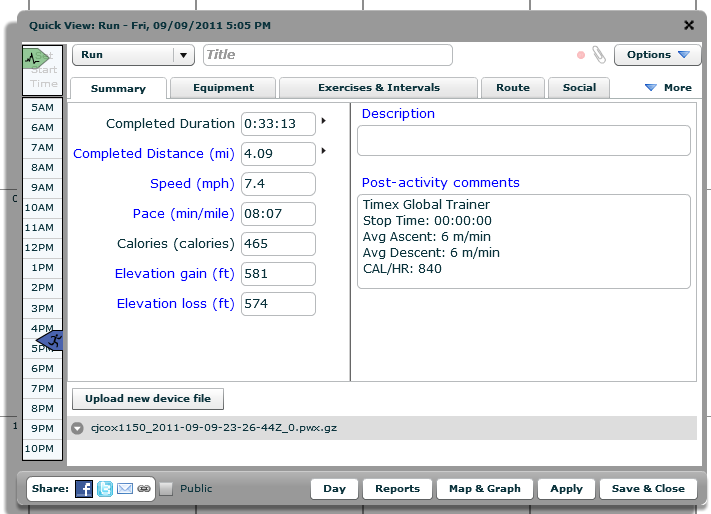Click the green heartbeat start time icon
Viewport: 711px width, 514px height.
36,58
